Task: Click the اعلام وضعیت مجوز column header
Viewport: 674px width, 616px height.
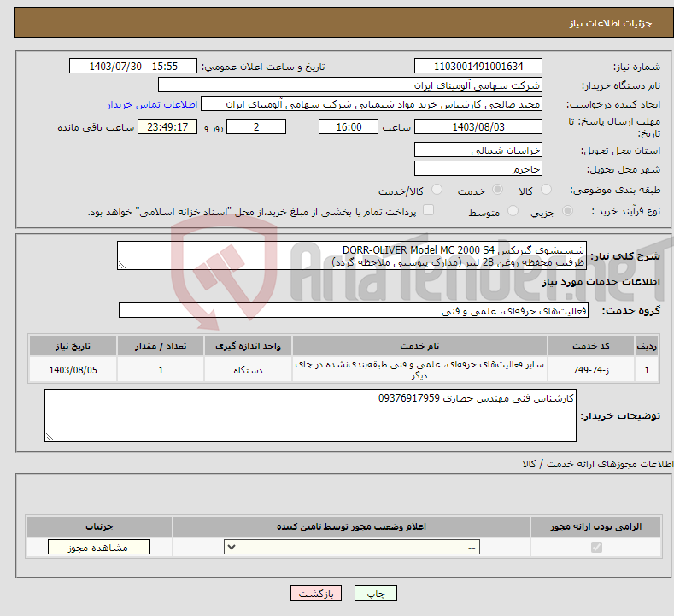Action: tap(351, 526)
